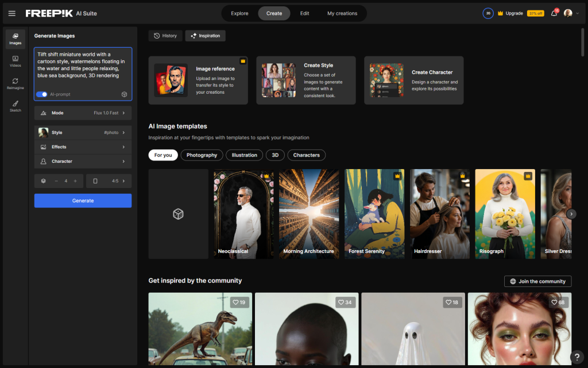The width and height of the screenshot is (588, 368).
Task: Click Join the community button
Action: click(x=537, y=281)
